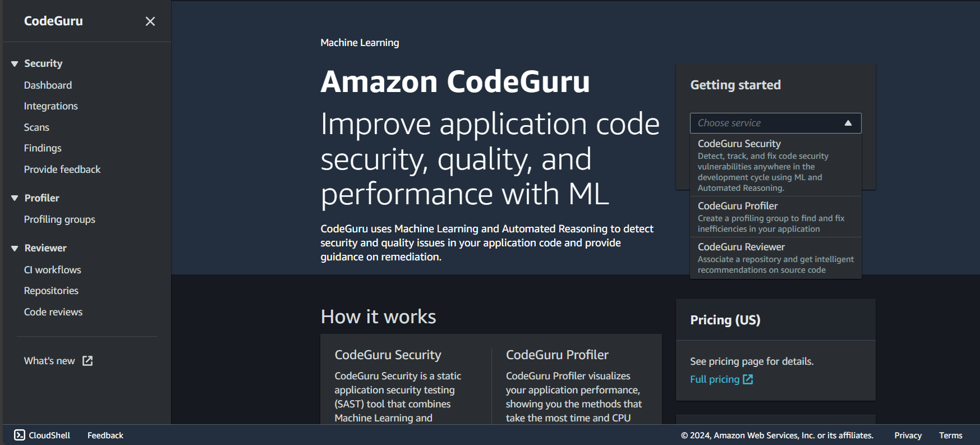Collapse the Profiler section triangle
This screenshot has width=980, height=445.
click(x=15, y=198)
